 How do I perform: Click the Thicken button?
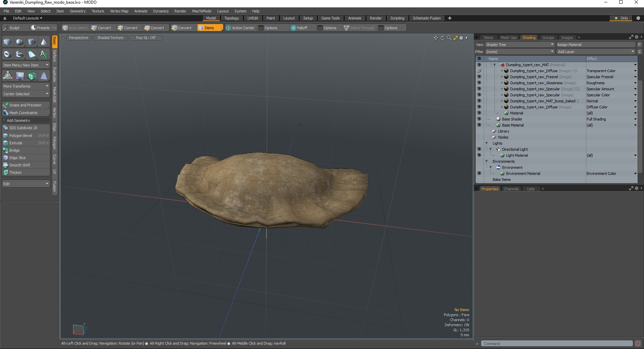[x=26, y=172]
